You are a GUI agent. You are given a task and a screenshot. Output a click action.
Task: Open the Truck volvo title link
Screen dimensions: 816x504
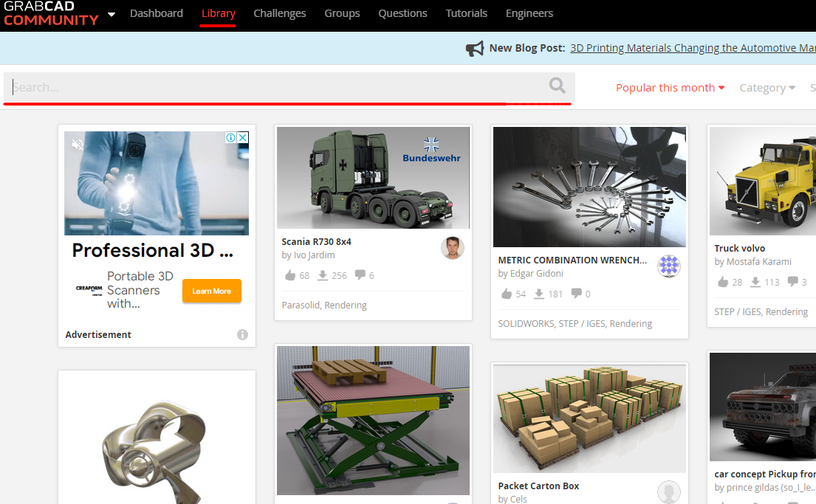tap(739, 248)
